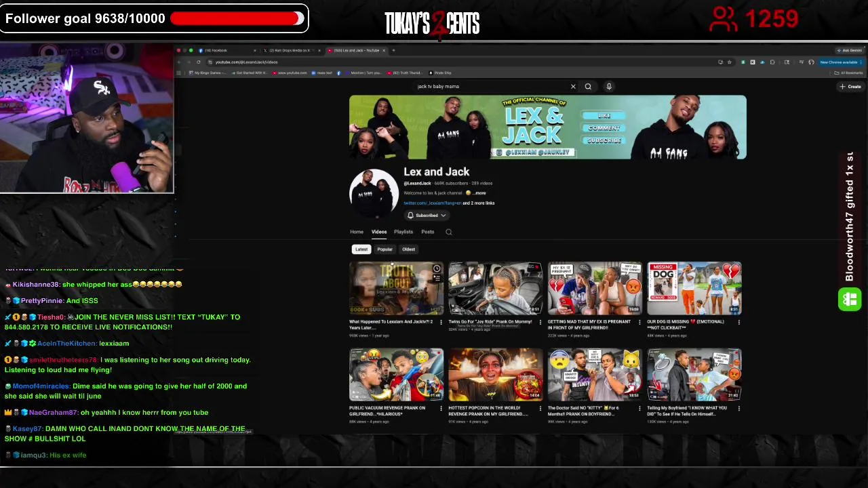The height and width of the screenshot is (488, 868).
Task: Open a new browser tab with plus icon
Action: [x=393, y=50]
